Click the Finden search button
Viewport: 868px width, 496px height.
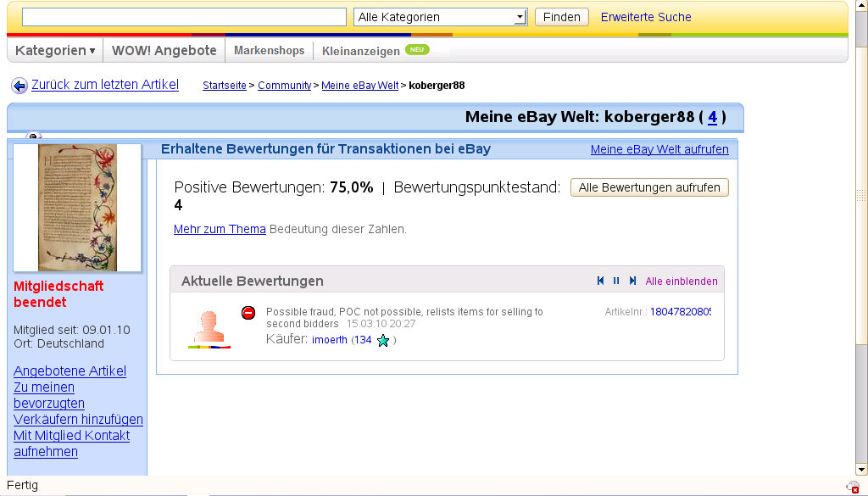pos(561,17)
